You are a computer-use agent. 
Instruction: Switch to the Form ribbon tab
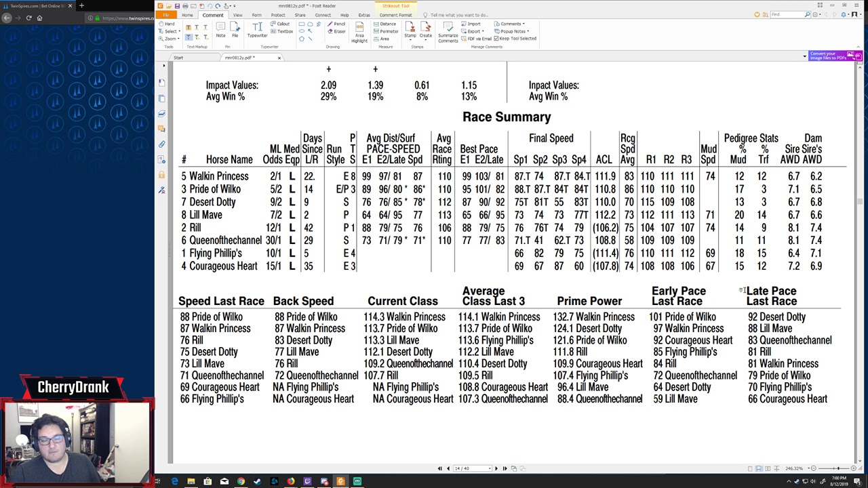[x=256, y=15]
